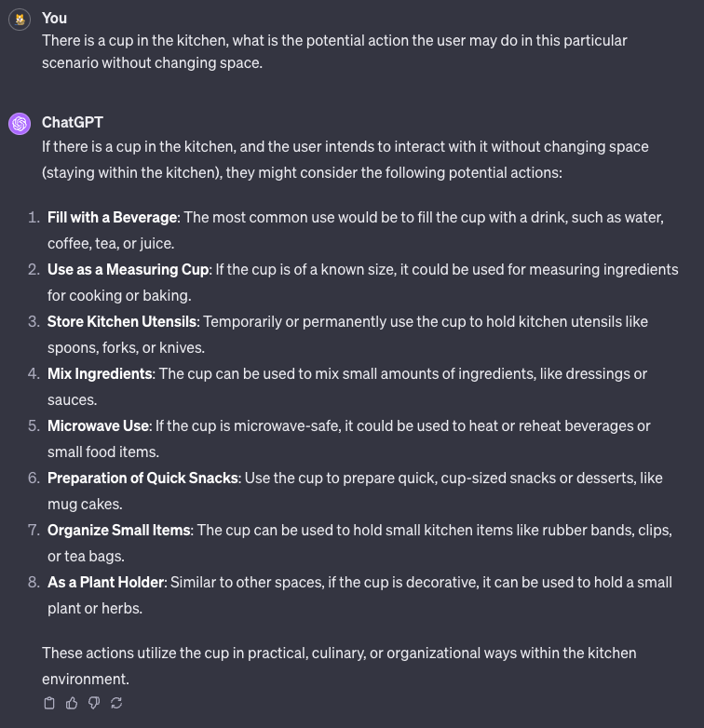Click the list number 1 marker
This screenshot has height=728, width=704.
coord(33,217)
